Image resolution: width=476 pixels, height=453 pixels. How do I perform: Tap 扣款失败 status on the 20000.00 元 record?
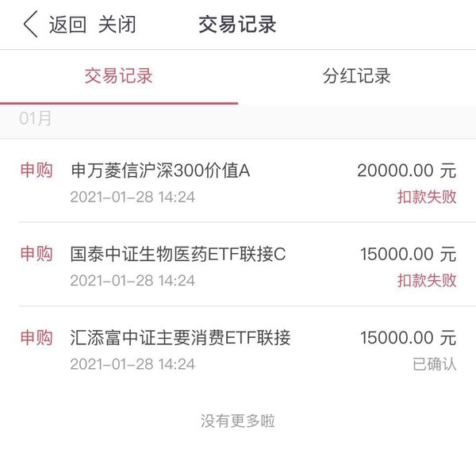click(427, 197)
